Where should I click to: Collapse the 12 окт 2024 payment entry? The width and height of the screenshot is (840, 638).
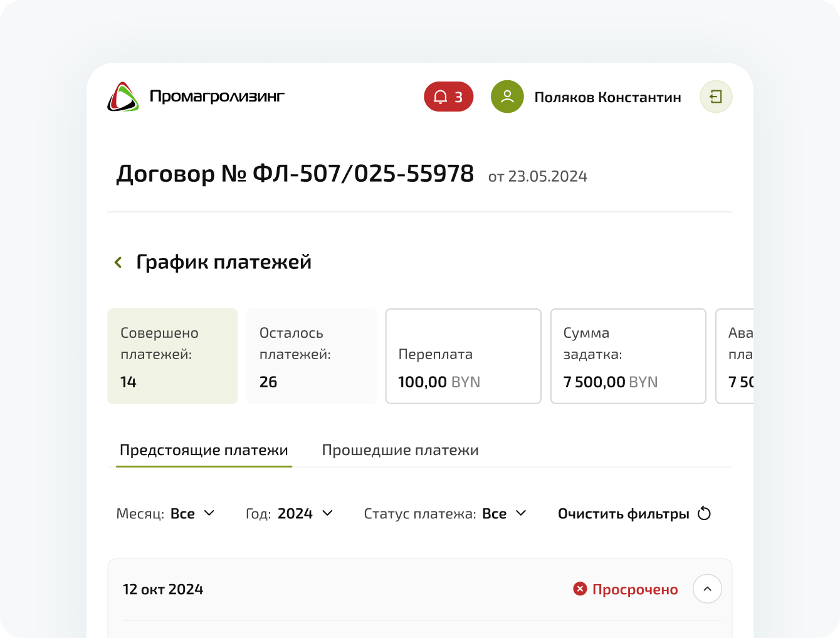coord(707,589)
